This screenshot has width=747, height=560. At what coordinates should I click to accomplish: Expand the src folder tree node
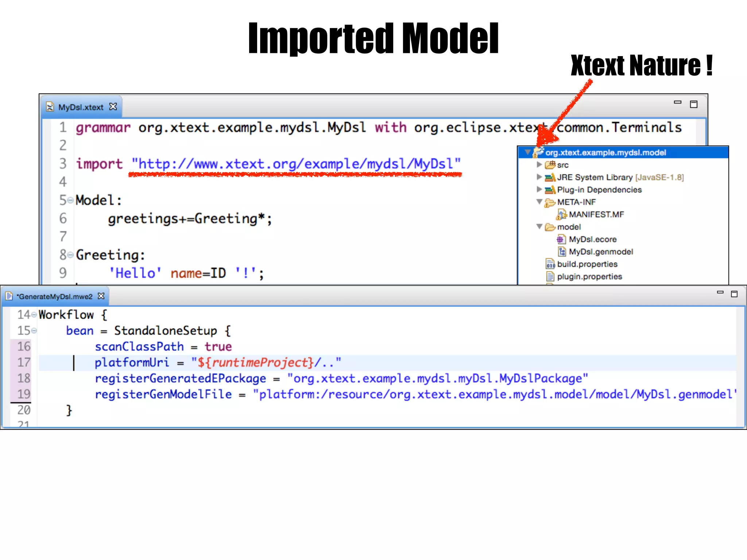539,165
